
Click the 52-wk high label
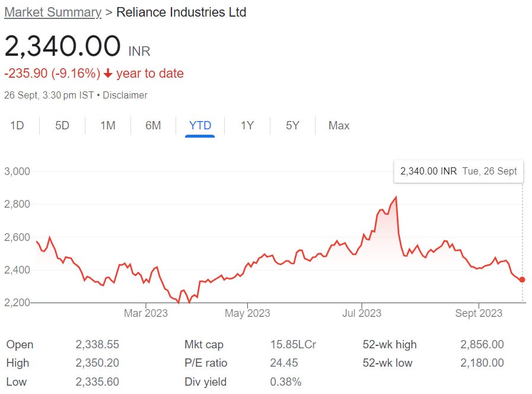coord(390,344)
